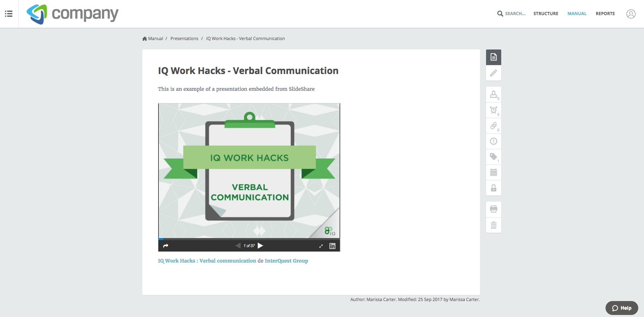Go to the Structure menu
The image size is (644, 317).
[x=545, y=13]
